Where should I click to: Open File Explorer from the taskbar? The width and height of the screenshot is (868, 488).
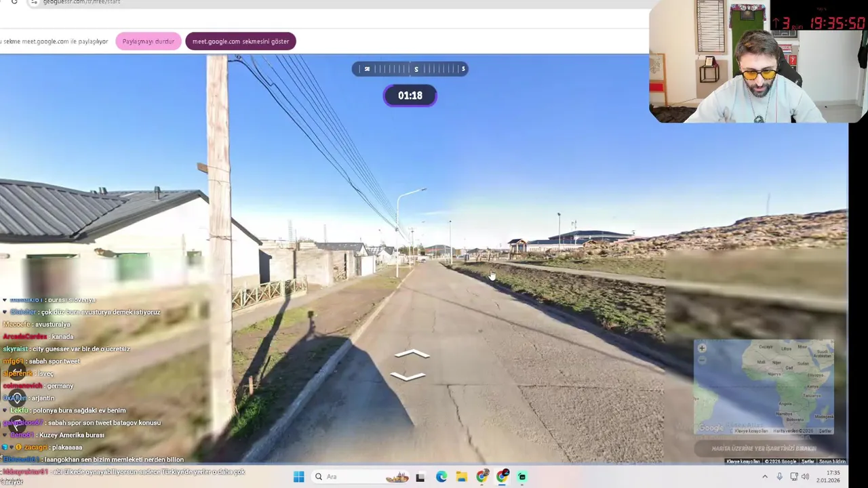coord(461,476)
